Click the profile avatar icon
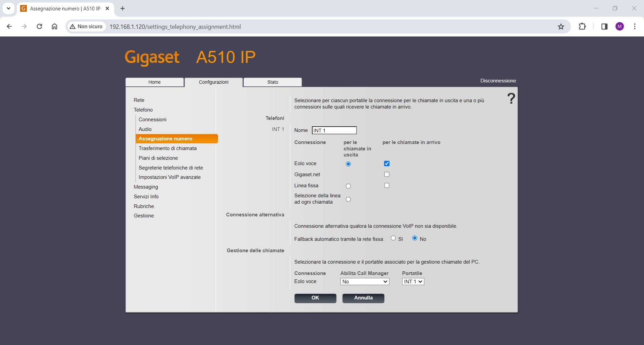This screenshot has height=345, width=644. (x=620, y=27)
